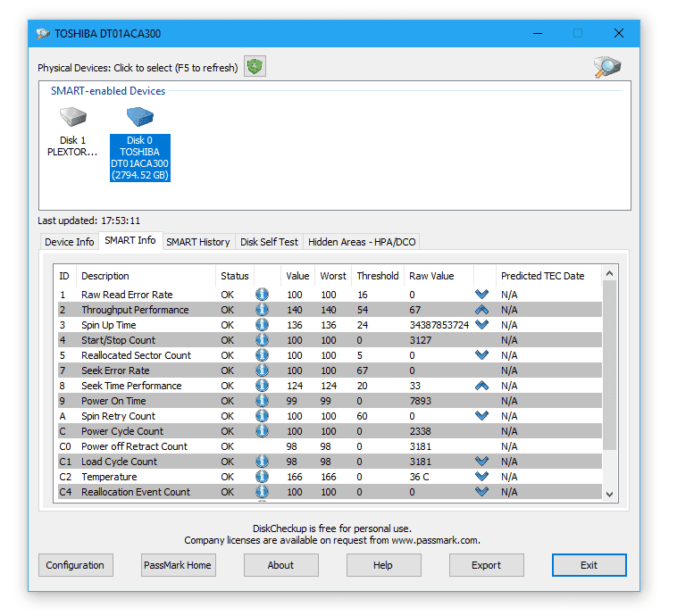677x616 pixels.
Task: Select the Power off Retract Count row
Action: (x=330, y=445)
